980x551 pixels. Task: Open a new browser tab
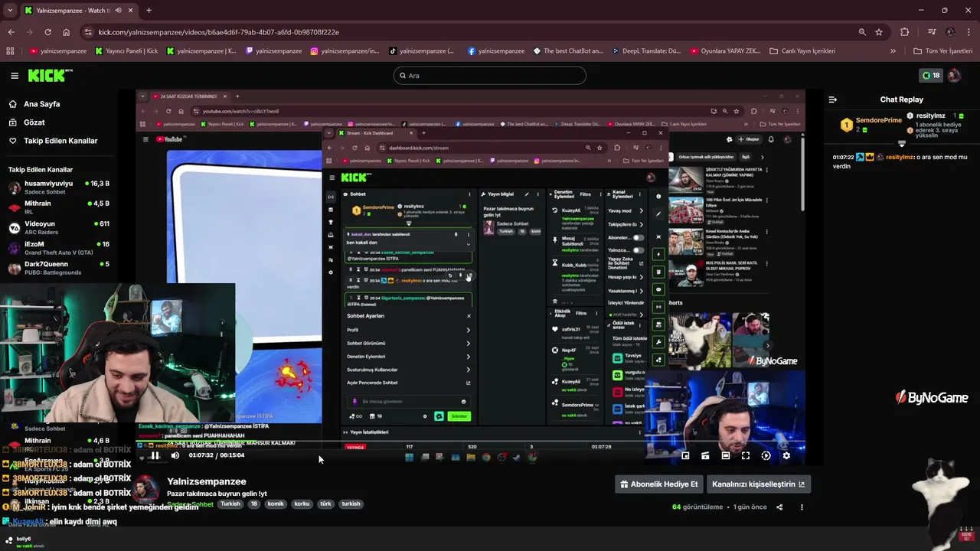click(x=149, y=11)
